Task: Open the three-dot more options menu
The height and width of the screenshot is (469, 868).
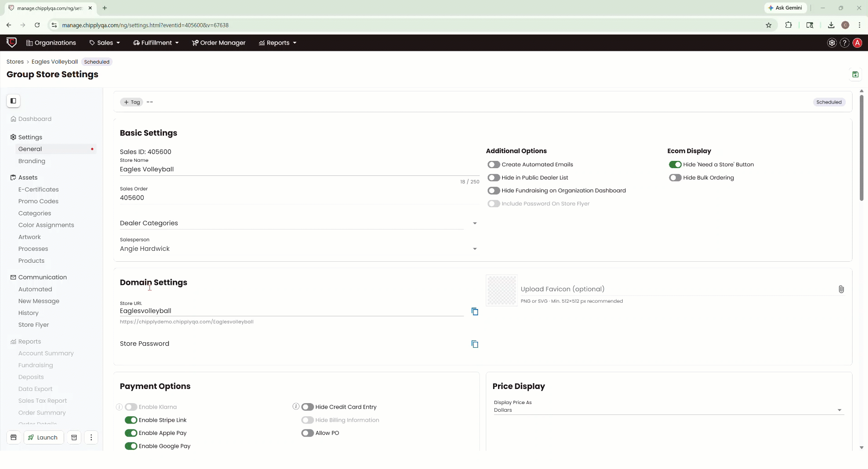Action: (91, 437)
